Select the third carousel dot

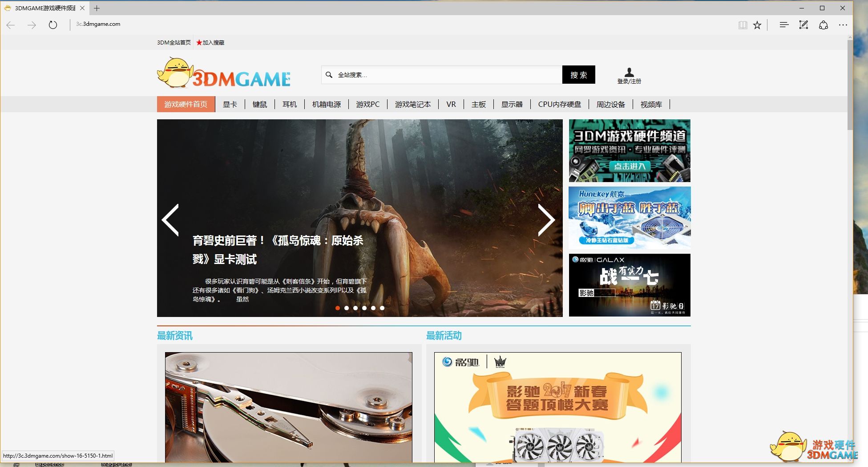click(355, 308)
